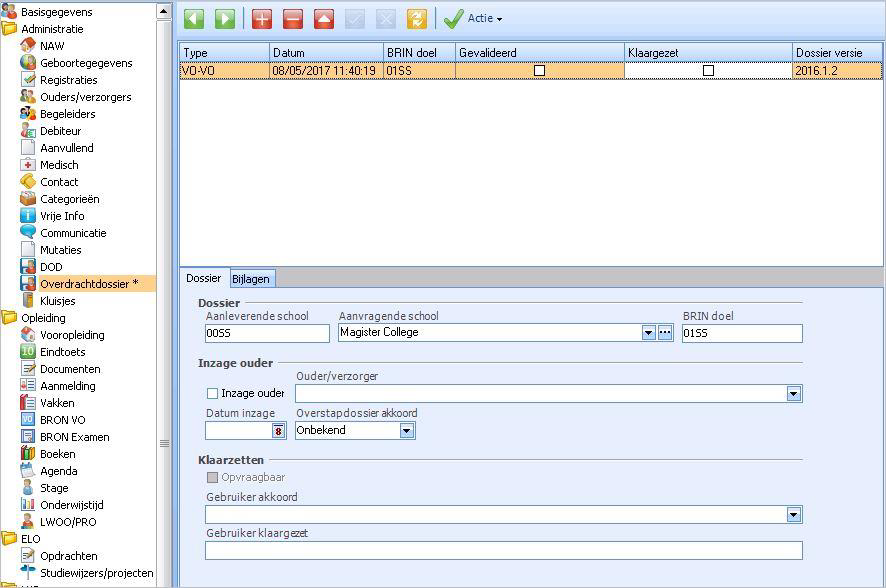Toggle the Gevalideerd checkbox in VO-VO row
This screenshot has height=588, width=886.
[x=540, y=71]
